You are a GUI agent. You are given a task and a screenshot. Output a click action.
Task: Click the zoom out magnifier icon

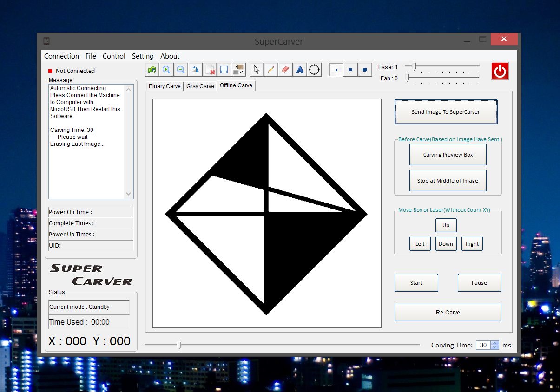point(181,70)
